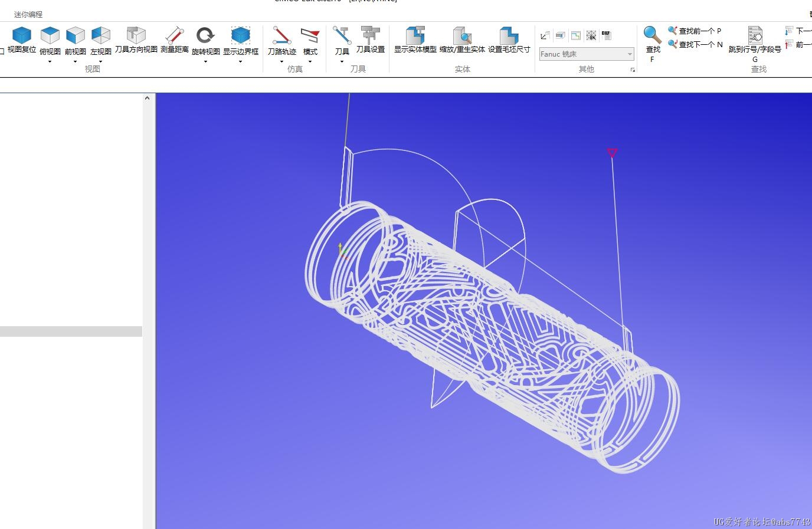Click the 刀具 tool icon
This screenshot has width=812, height=529.
tap(342, 35)
